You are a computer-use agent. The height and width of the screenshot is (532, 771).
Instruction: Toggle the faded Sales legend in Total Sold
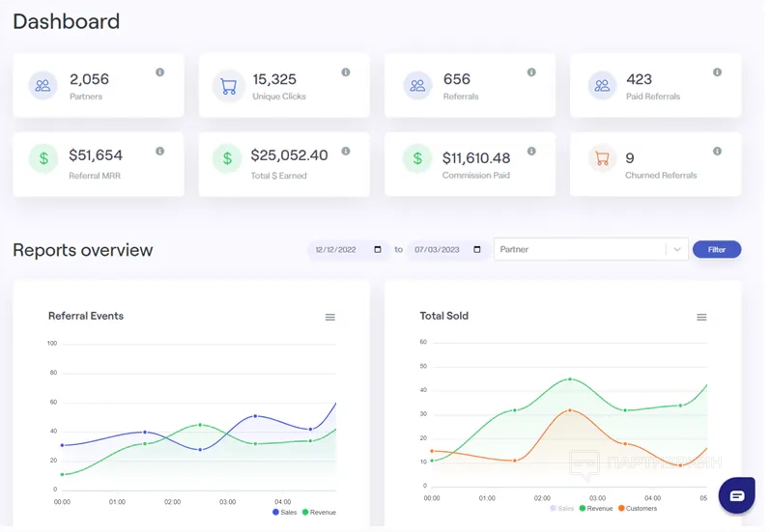coord(562,509)
